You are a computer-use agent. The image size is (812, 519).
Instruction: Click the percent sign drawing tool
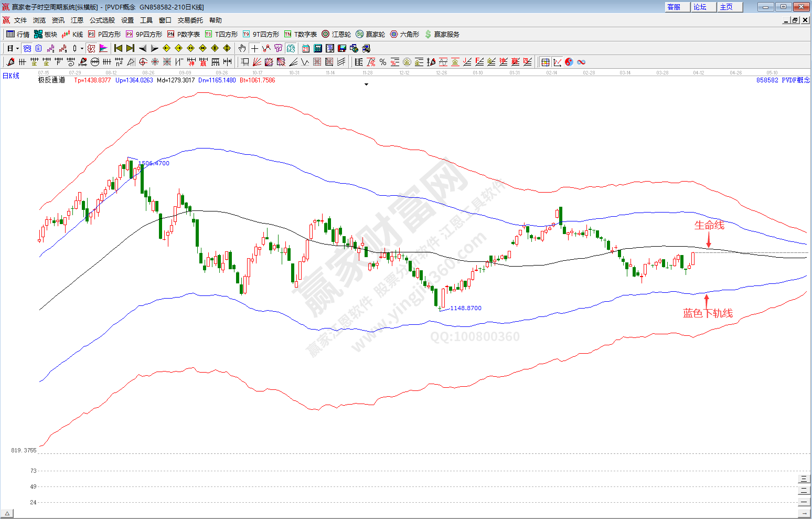(383, 62)
